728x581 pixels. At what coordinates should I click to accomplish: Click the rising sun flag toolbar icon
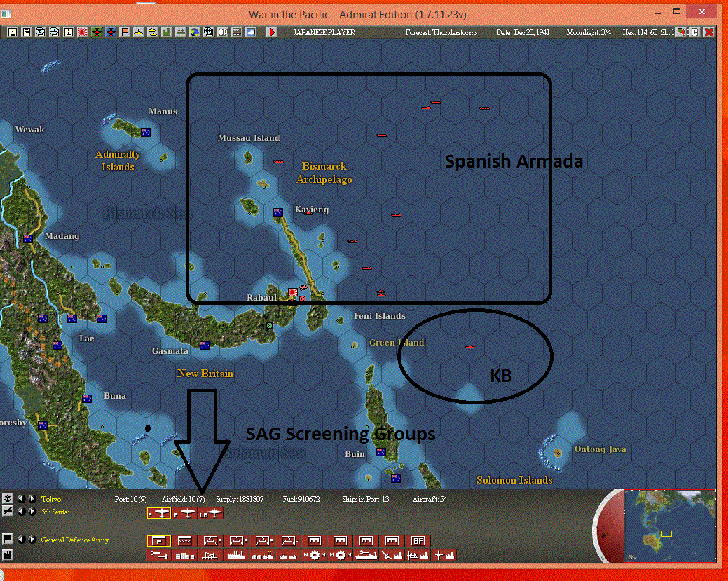83,32
